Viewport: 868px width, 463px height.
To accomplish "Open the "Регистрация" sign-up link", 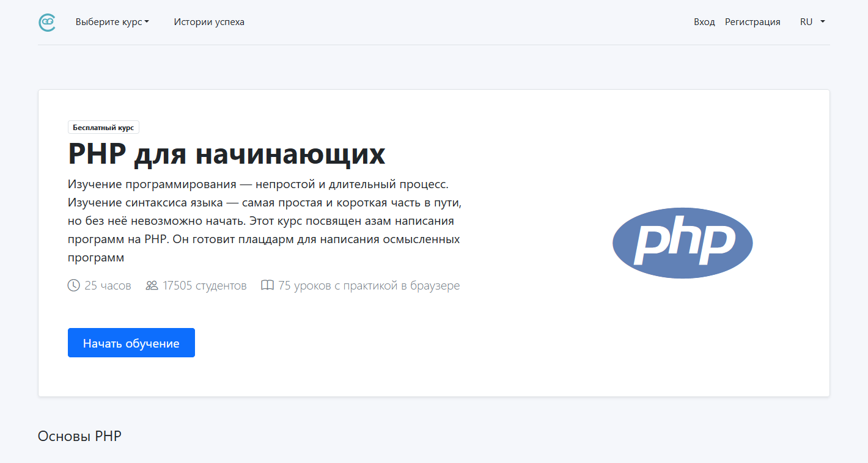I will coord(752,22).
